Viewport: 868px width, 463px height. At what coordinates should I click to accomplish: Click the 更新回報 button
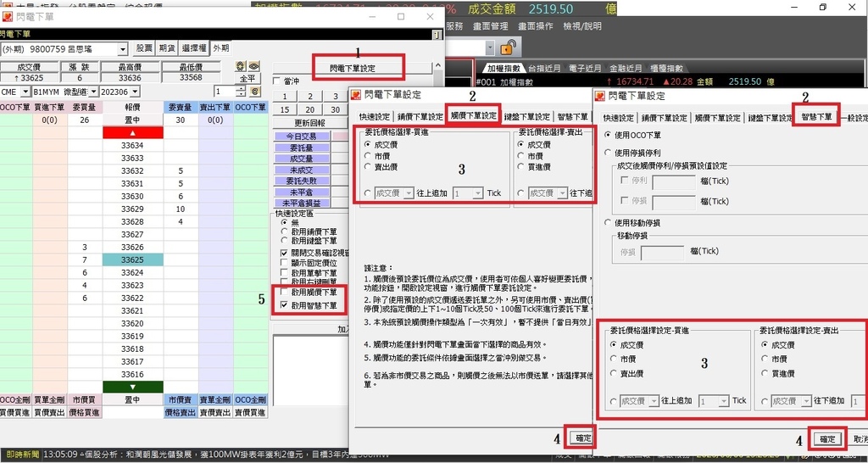[x=310, y=123]
